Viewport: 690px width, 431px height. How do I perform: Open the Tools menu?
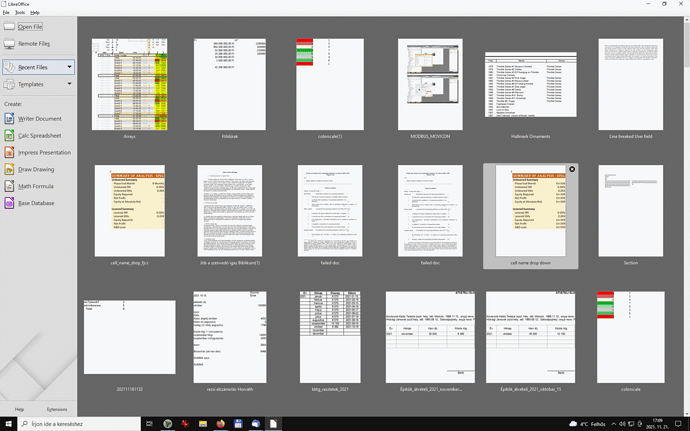(20, 12)
